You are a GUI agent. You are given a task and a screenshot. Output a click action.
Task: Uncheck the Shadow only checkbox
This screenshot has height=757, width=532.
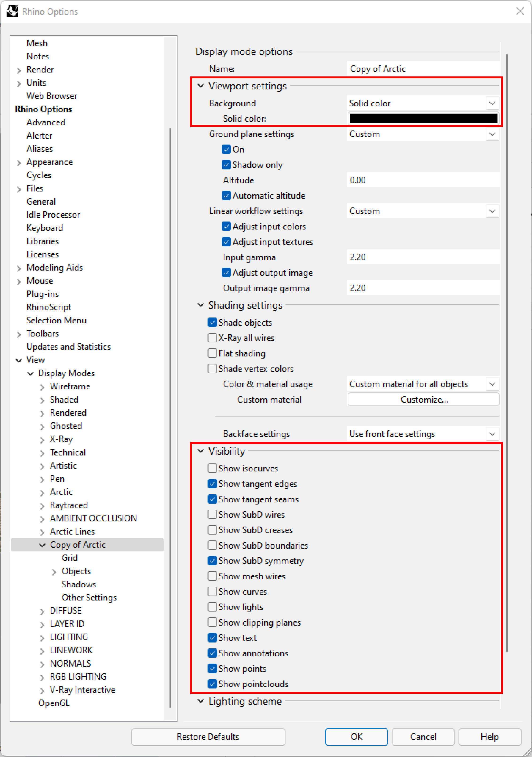pos(226,164)
